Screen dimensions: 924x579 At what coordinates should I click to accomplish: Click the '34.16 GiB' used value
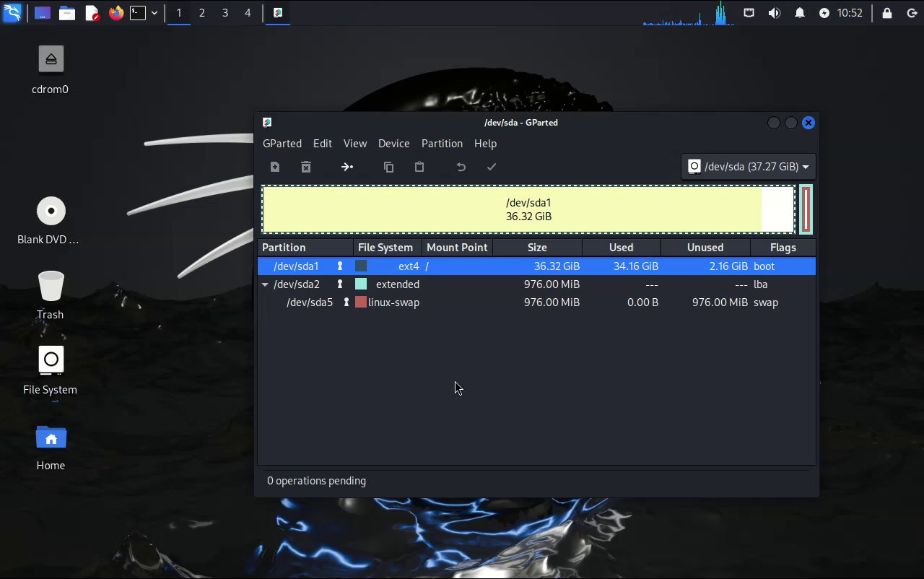click(636, 266)
